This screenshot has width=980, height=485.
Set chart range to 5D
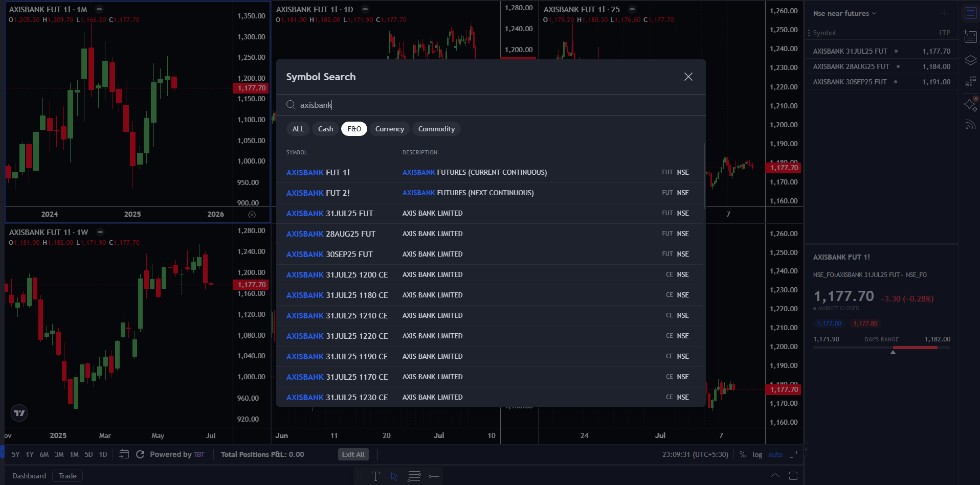(x=88, y=454)
